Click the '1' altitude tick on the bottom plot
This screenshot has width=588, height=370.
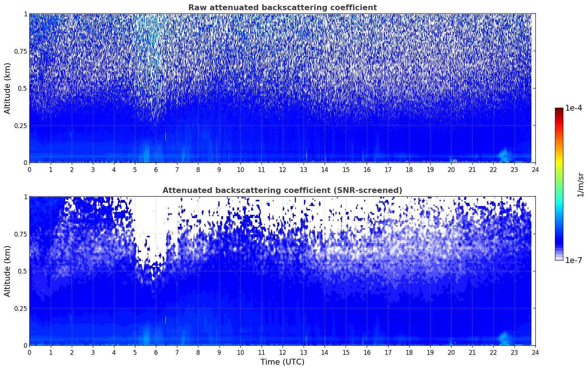25,197
